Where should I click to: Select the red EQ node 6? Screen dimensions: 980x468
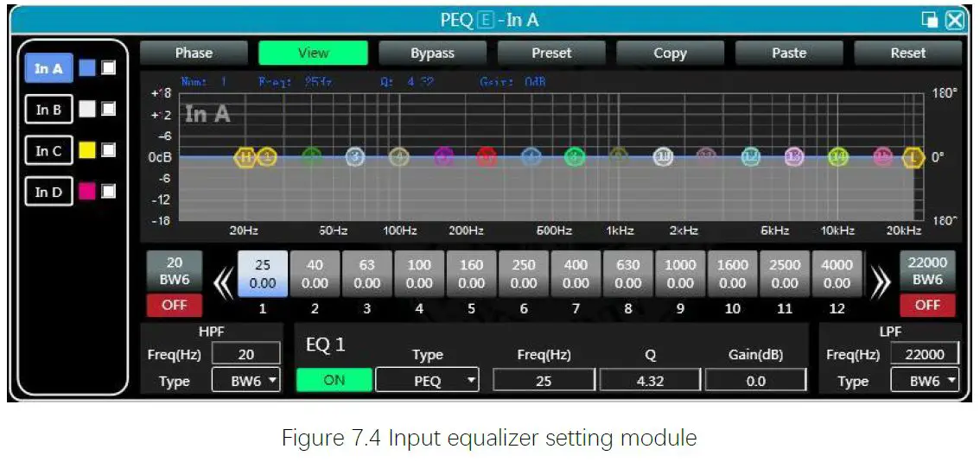[x=487, y=157]
